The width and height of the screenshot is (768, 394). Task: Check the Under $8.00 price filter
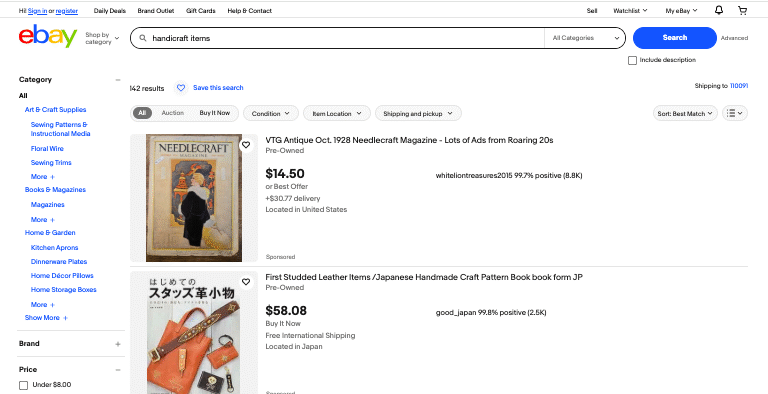[23, 385]
